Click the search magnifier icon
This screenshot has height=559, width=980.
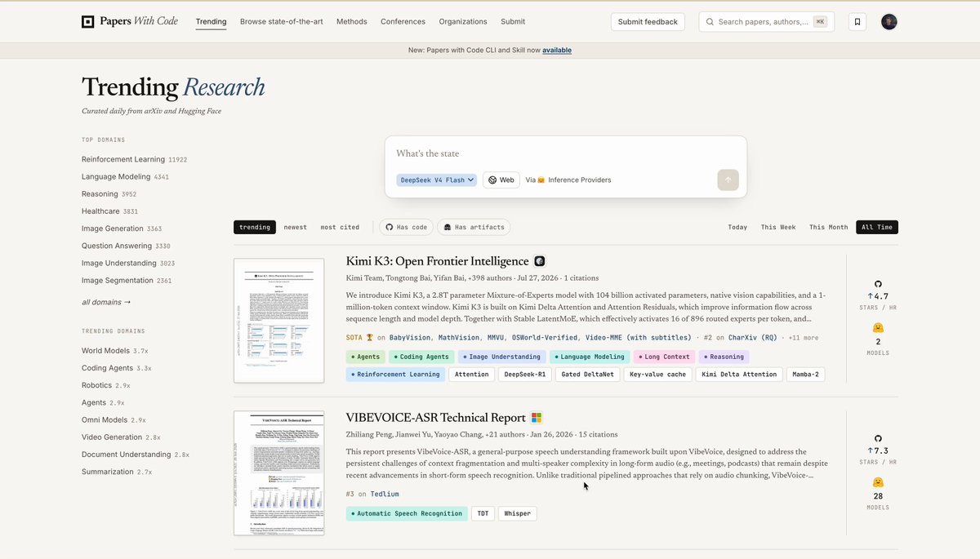(x=710, y=22)
